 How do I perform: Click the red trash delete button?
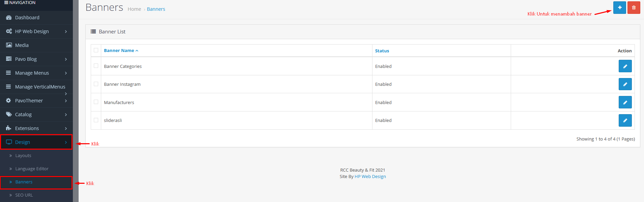(x=634, y=7)
